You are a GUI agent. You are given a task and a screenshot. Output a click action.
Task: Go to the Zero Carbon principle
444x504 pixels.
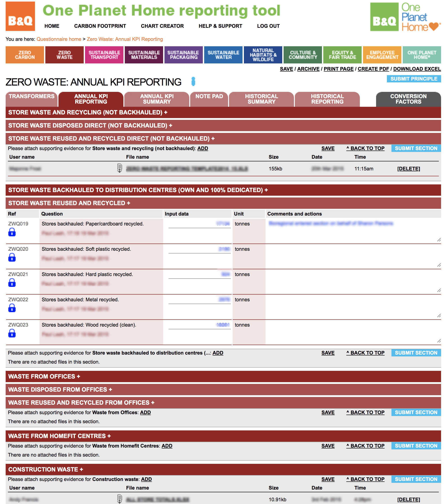25,55
